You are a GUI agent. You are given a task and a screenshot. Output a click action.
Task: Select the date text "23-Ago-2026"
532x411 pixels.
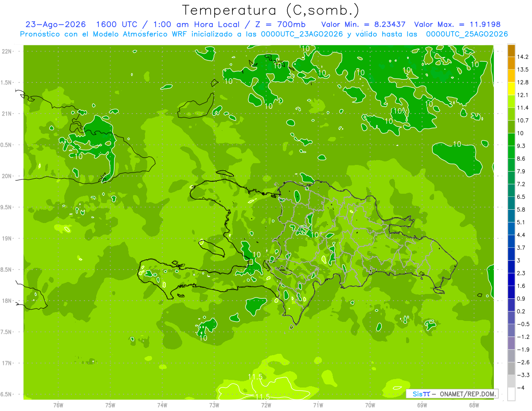pyautogui.click(x=55, y=24)
